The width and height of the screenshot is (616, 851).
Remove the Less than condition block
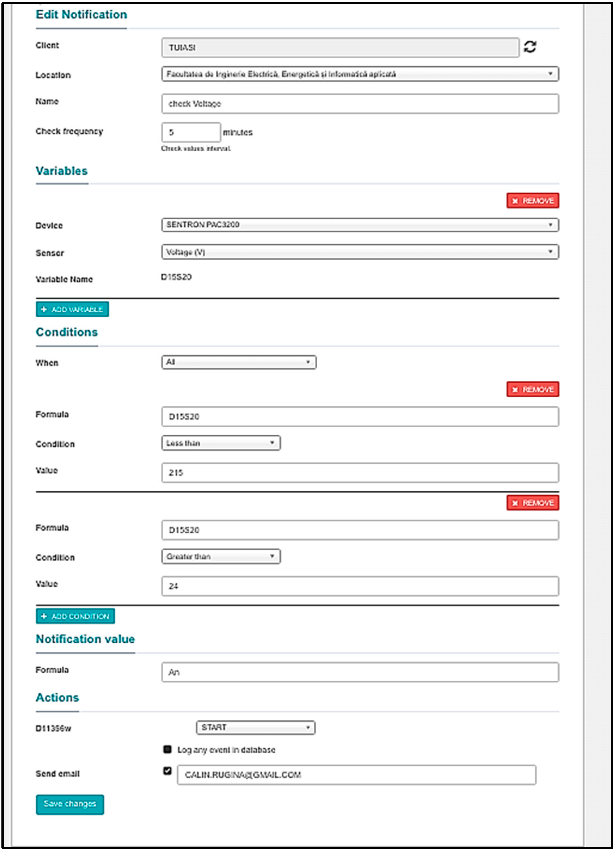coord(532,389)
